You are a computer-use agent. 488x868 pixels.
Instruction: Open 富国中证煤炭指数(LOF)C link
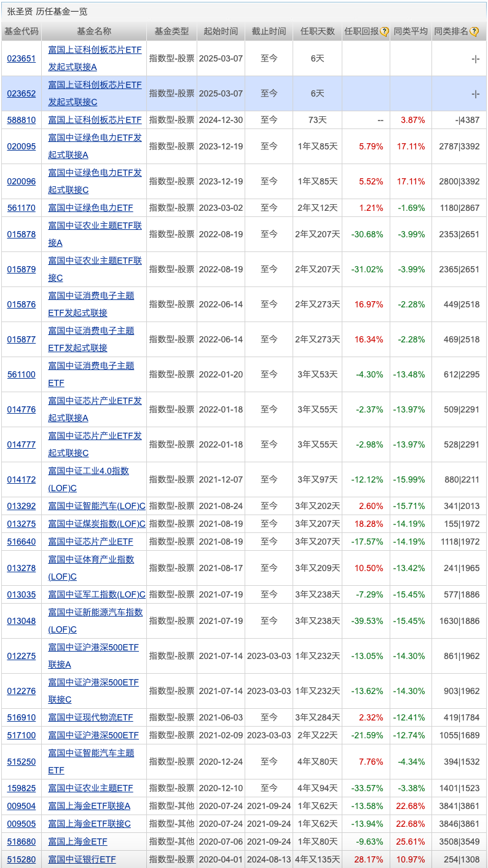(x=96, y=524)
